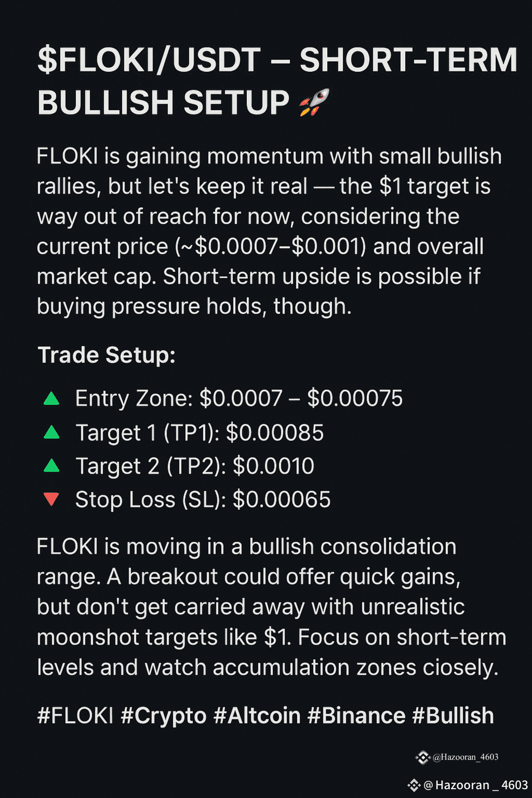Image resolution: width=532 pixels, height=798 pixels.
Task: Click the rocket emoji in the title
Action: [x=314, y=102]
